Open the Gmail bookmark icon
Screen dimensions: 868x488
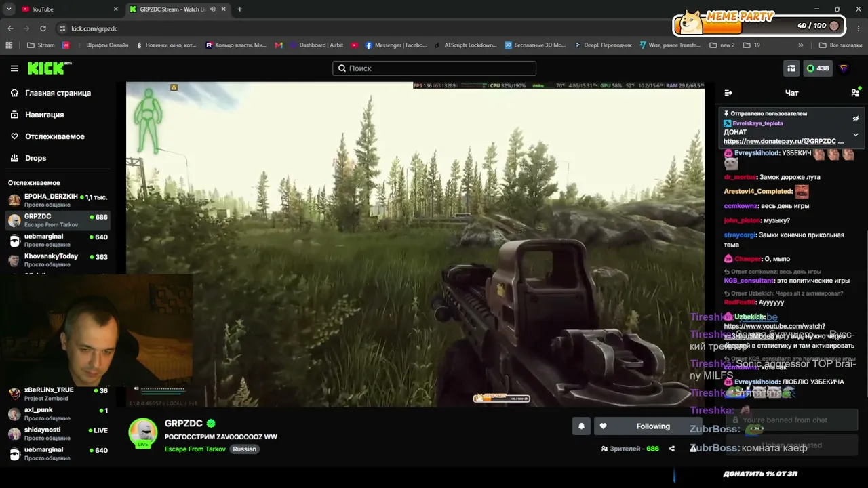tap(279, 45)
